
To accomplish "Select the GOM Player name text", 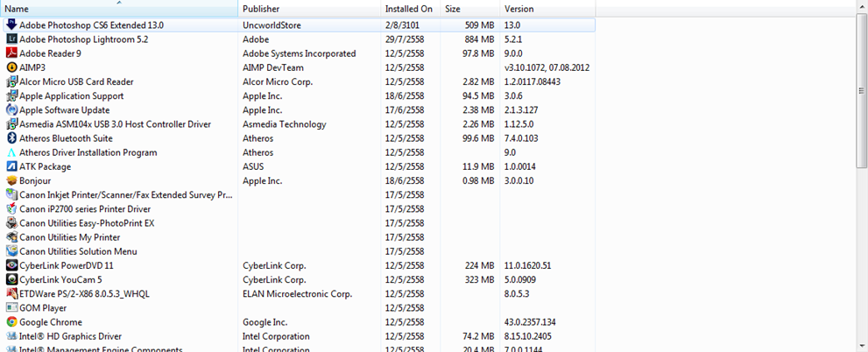I will pyautogui.click(x=43, y=308).
